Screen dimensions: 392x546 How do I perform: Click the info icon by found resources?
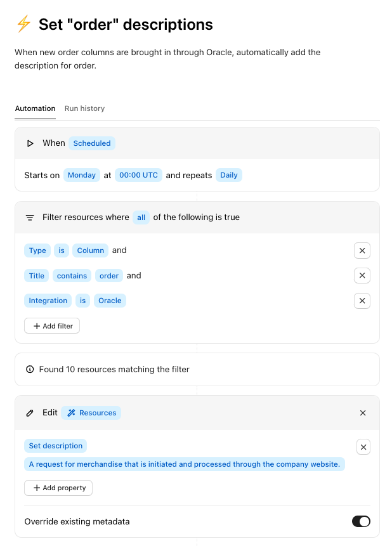30,369
